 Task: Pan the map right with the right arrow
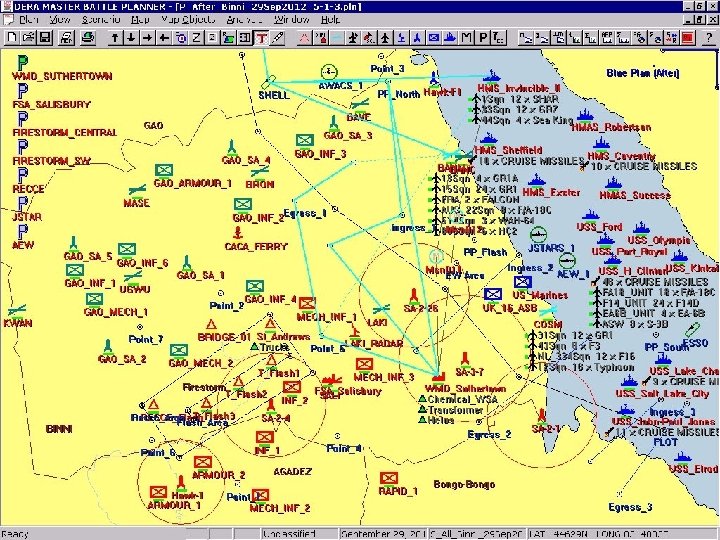point(147,38)
